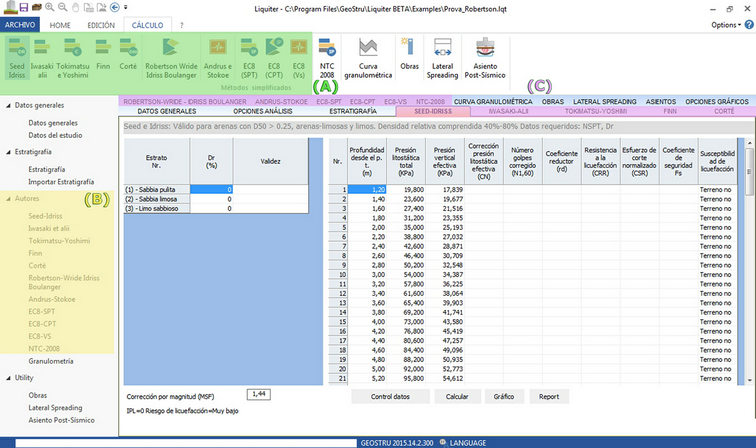The width and height of the screenshot is (756, 448).
Task: Switch to the HOME ribbon tab
Action: point(60,25)
